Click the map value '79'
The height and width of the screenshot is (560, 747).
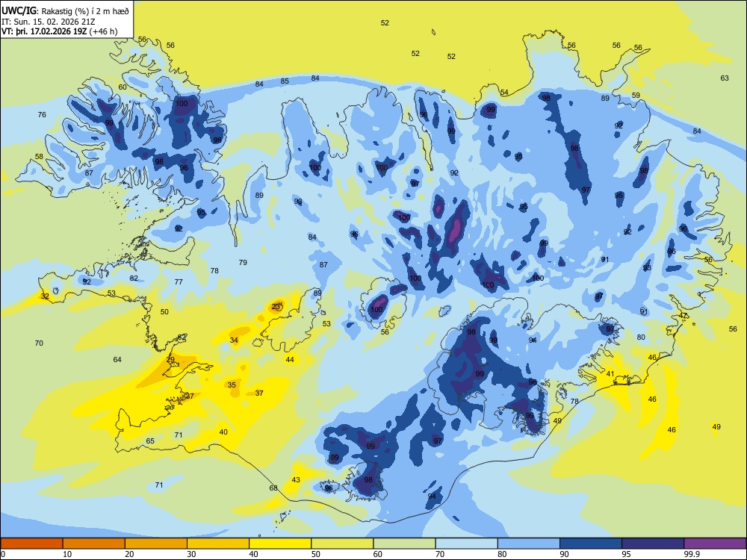(x=243, y=262)
